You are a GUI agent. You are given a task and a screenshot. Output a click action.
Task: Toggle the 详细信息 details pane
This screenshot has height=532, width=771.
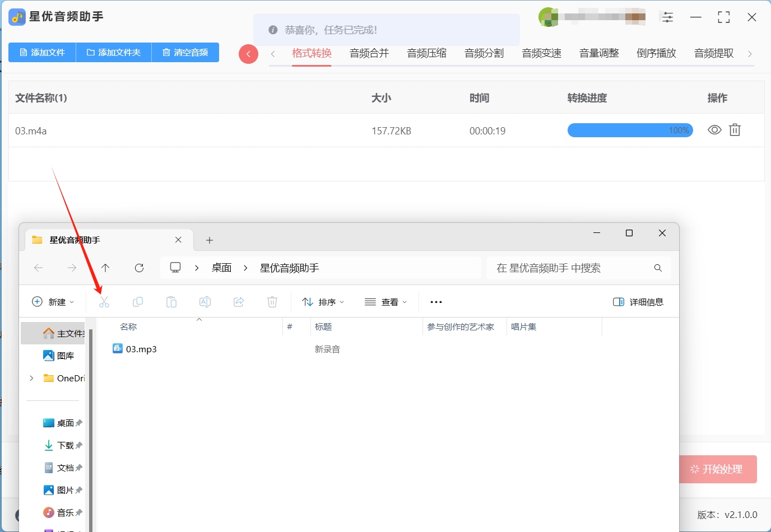tap(638, 302)
